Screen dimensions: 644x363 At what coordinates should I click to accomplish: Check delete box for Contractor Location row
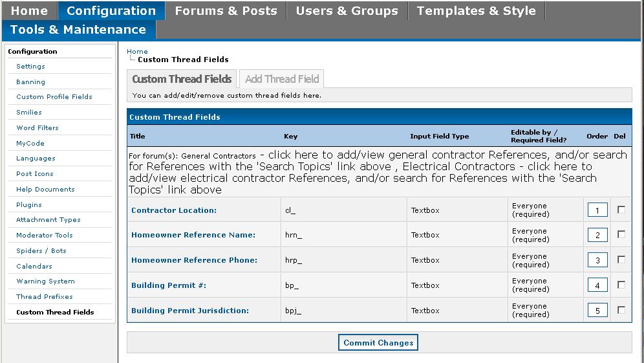pyautogui.click(x=621, y=210)
